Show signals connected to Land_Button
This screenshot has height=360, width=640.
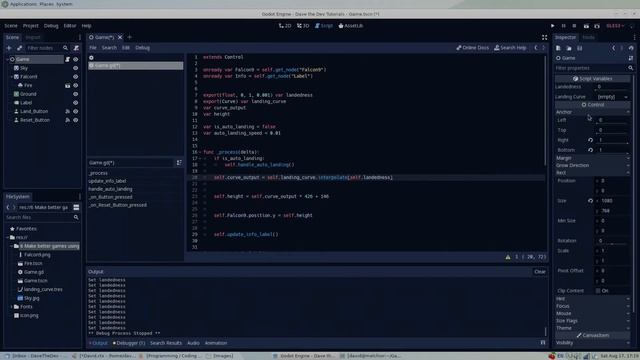coord(67,111)
